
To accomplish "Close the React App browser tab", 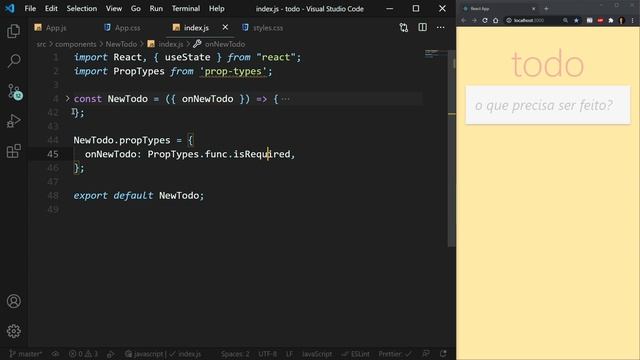I will [x=533, y=9].
